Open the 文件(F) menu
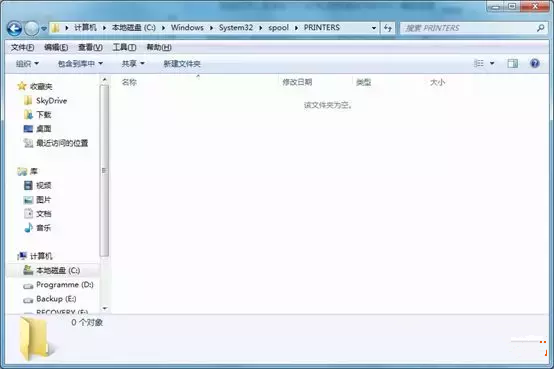 click(x=22, y=47)
